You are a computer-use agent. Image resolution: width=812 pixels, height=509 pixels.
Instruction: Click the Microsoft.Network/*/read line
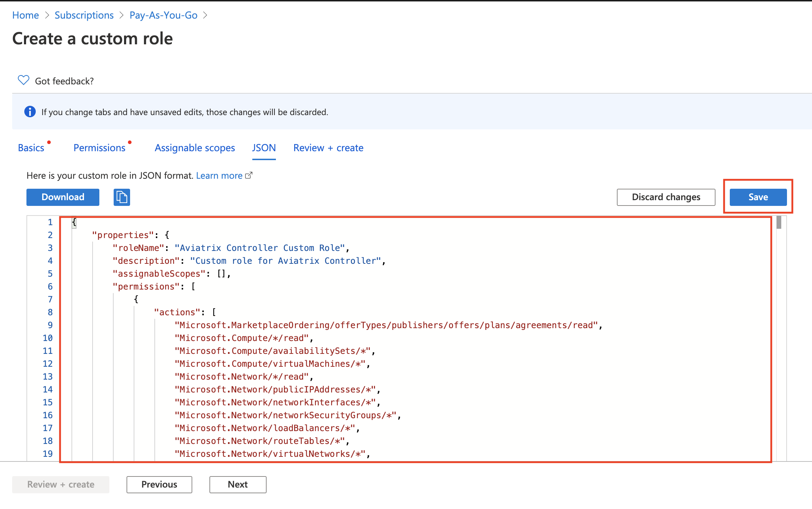click(x=244, y=376)
